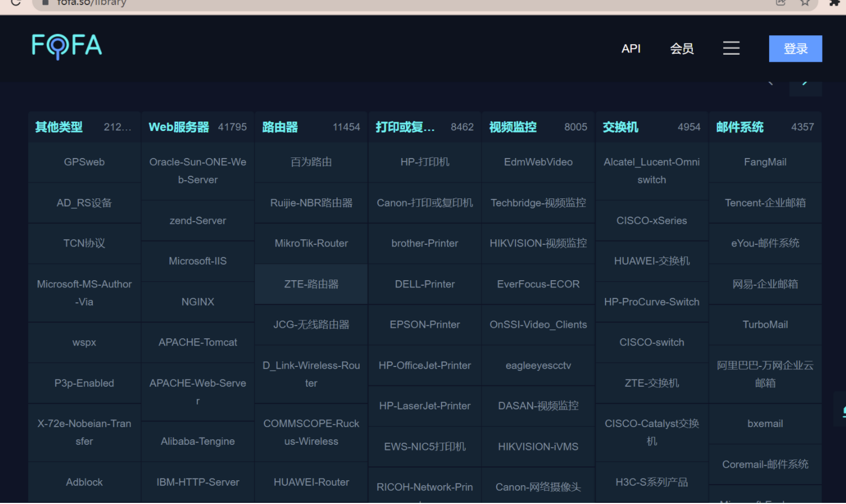The height and width of the screenshot is (504, 846).
Task: Open the TurboMail entry
Action: [x=765, y=325]
